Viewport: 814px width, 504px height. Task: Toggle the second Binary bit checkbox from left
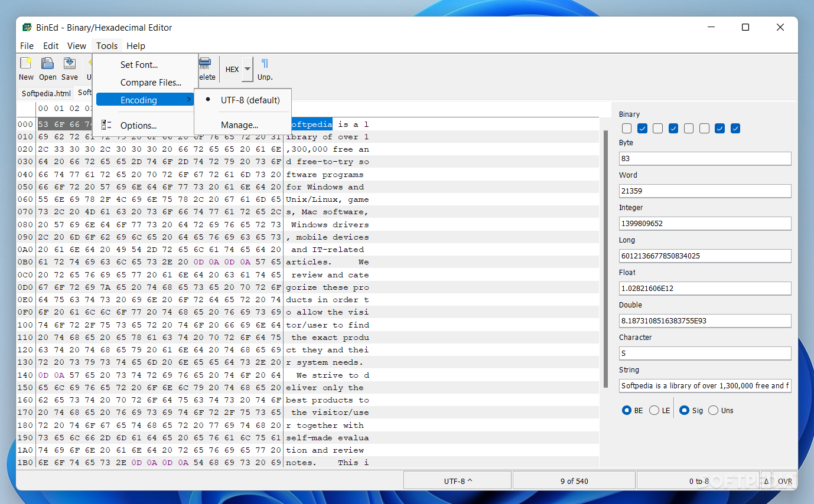(643, 128)
